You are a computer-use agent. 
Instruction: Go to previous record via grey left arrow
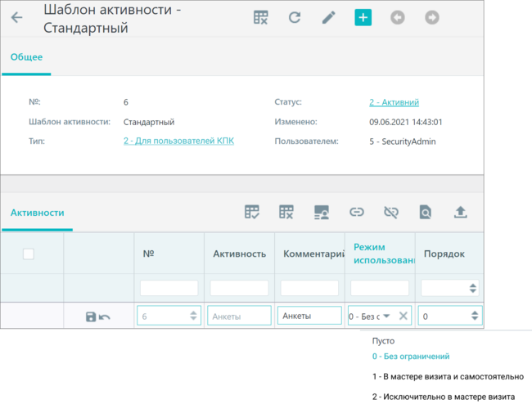coord(397,17)
